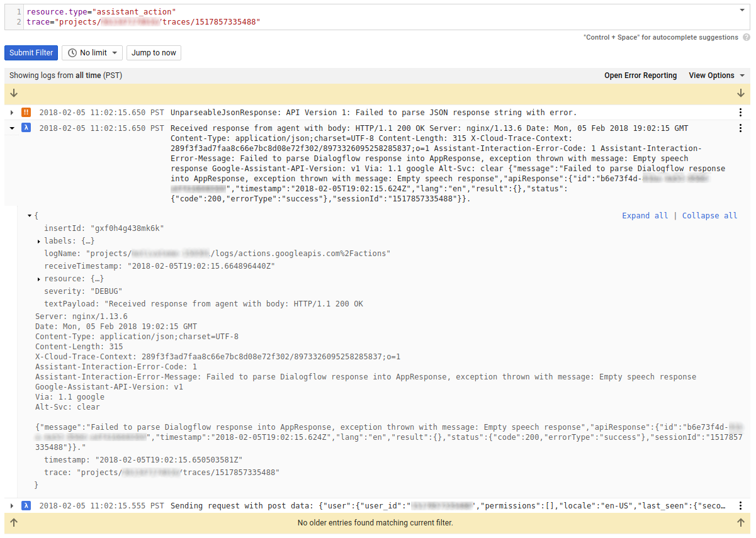The height and width of the screenshot is (538, 756).
Task: Expand the resource field in JSON
Action: (x=39, y=279)
